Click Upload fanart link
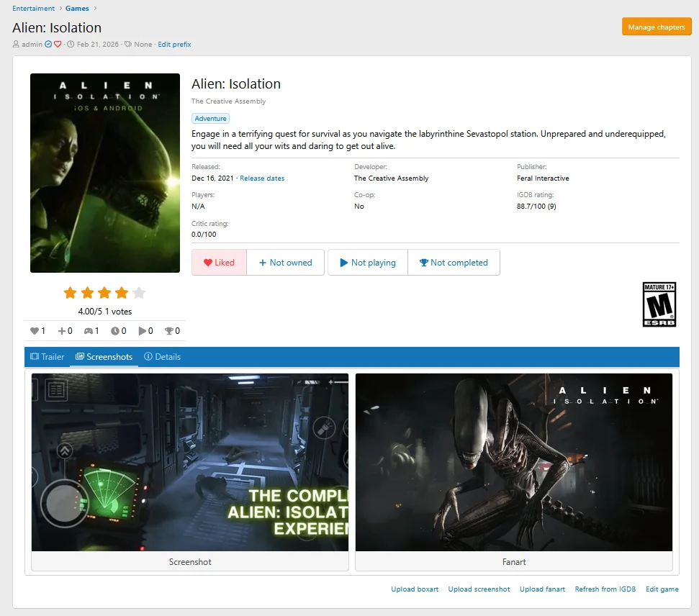 542,589
